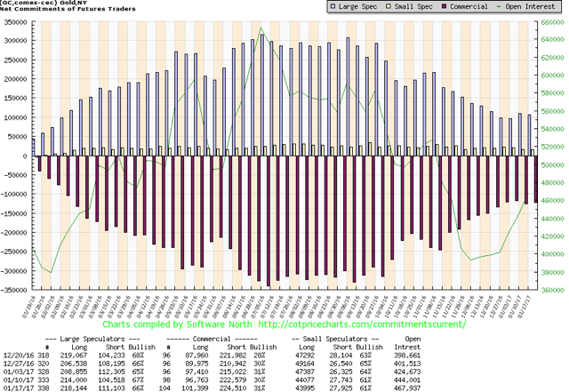Click the 660000 label on the right axis
The image size is (569, 392).
click(x=553, y=22)
